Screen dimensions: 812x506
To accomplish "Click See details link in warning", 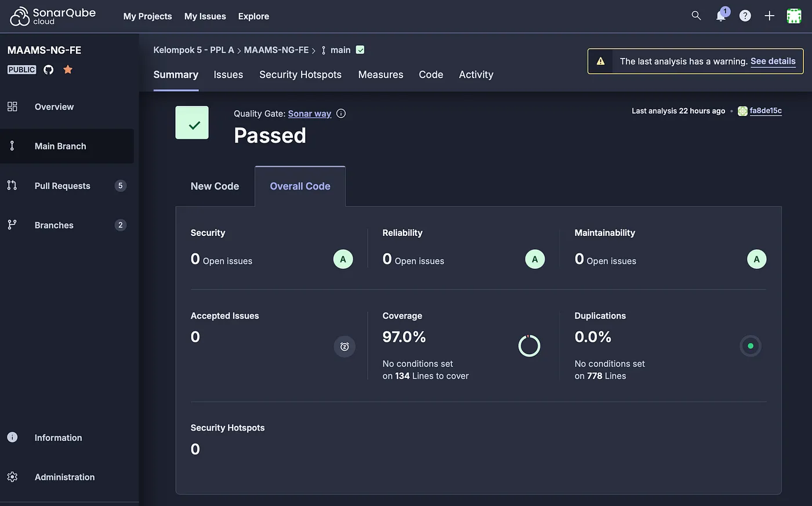I will click(773, 61).
